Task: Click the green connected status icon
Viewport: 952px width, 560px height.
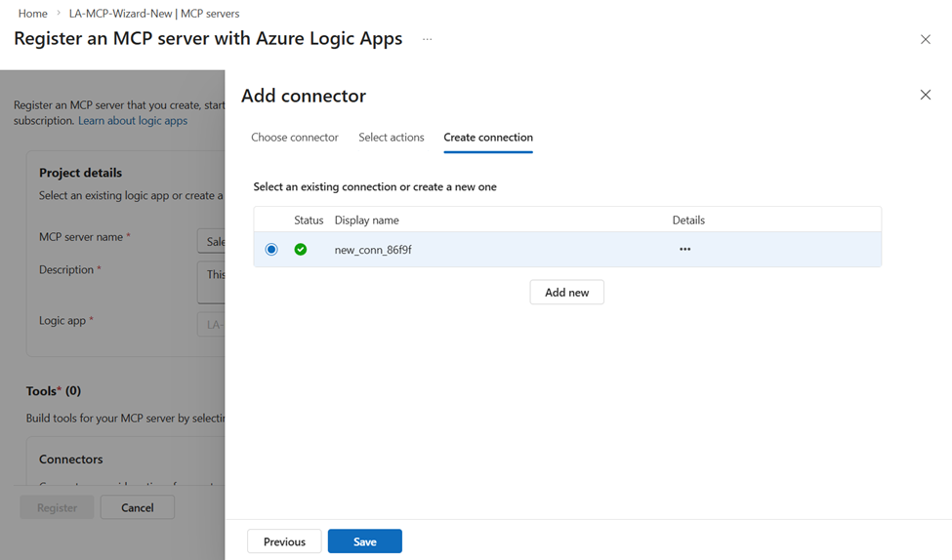Action: coord(301,250)
